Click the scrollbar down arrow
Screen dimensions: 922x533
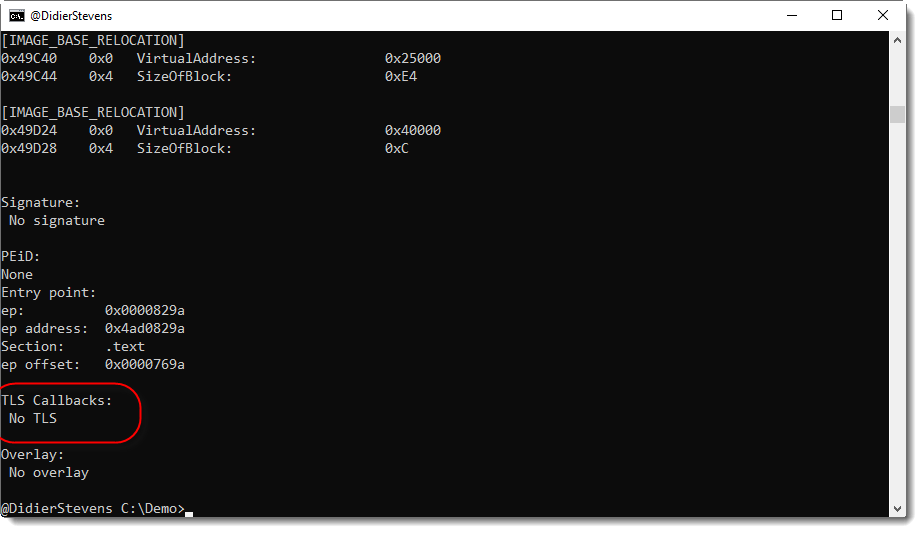click(897, 509)
